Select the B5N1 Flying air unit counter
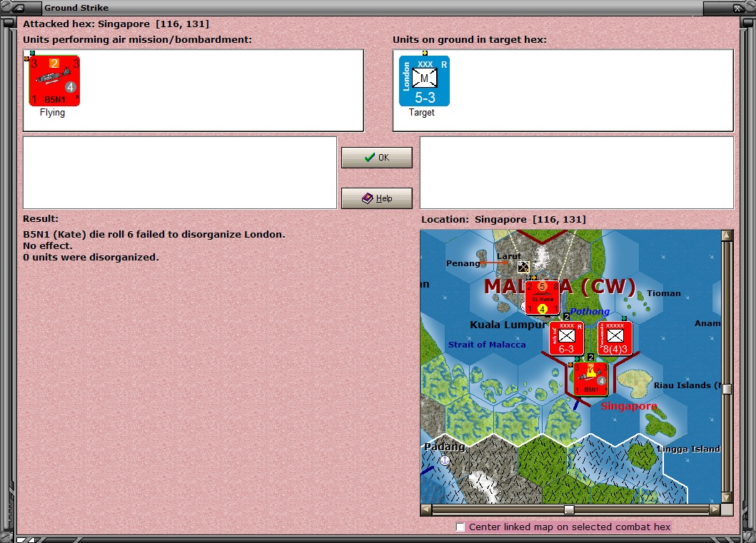The image size is (756, 543). [54, 81]
